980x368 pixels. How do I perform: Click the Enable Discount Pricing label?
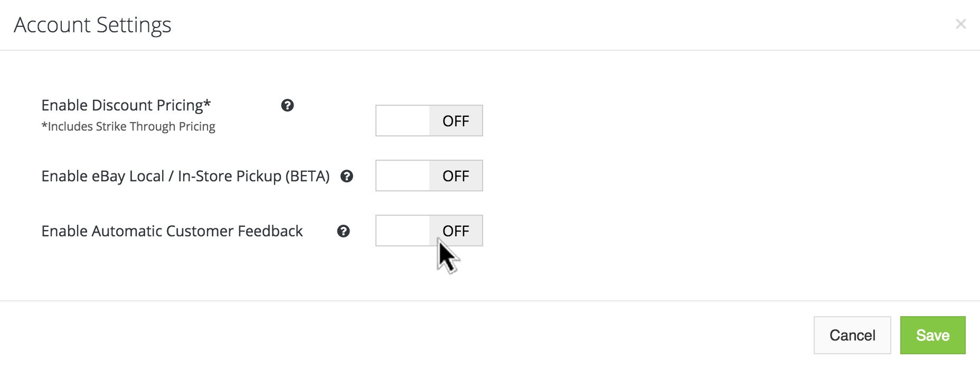(x=126, y=105)
